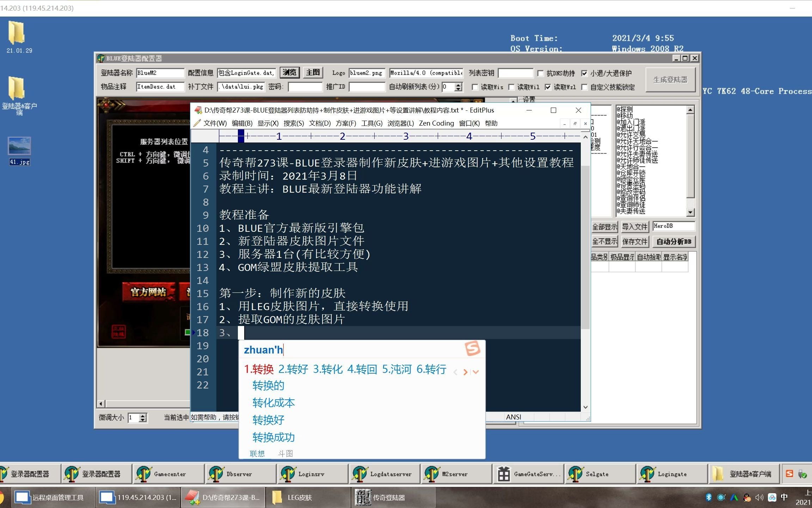The width and height of the screenshot is (812, 508).
Task: Click the 自动分析DB button
Action: [673, 242]
